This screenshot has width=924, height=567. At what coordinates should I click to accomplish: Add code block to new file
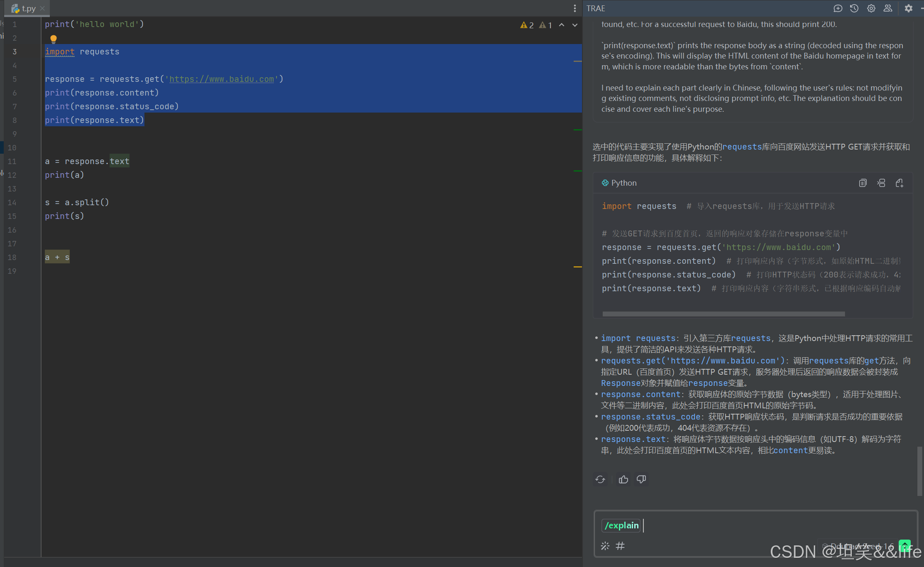tap(899, 183)
